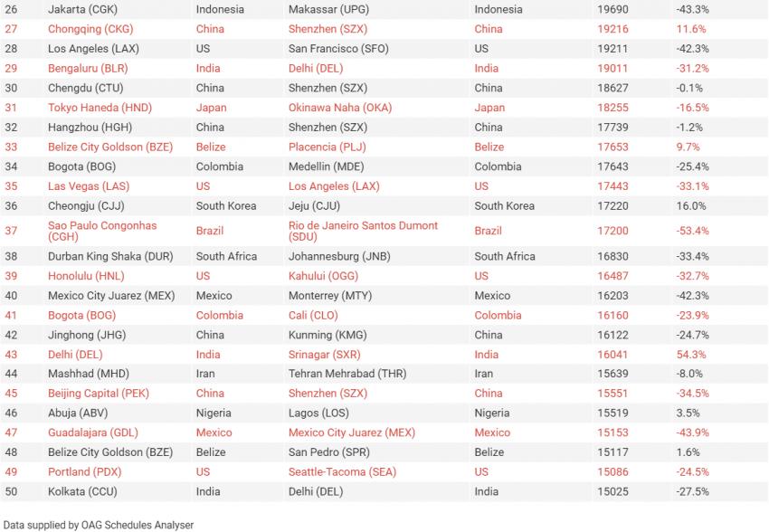769x532 pixels.
Task: Click San Francisco (SFO) destination cell
Action: (338, 49)
